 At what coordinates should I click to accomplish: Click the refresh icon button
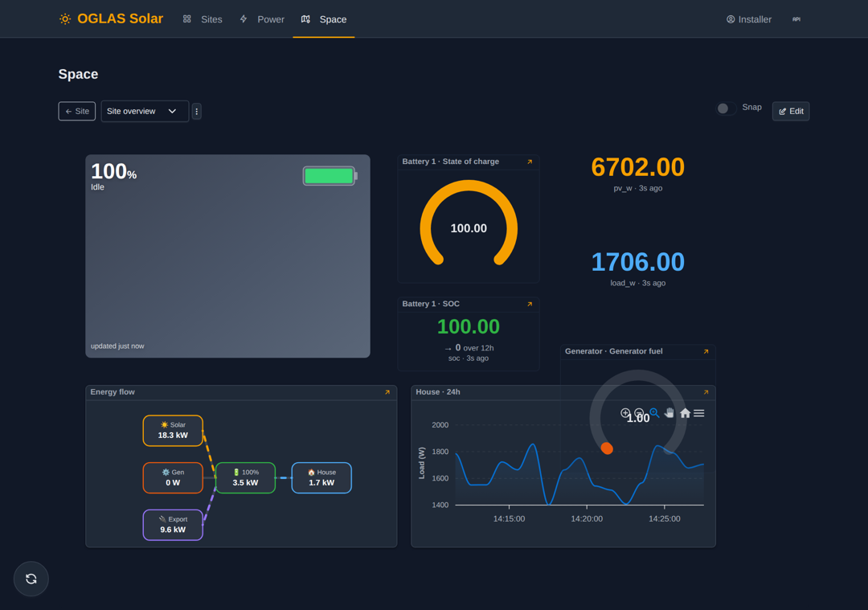31,579
